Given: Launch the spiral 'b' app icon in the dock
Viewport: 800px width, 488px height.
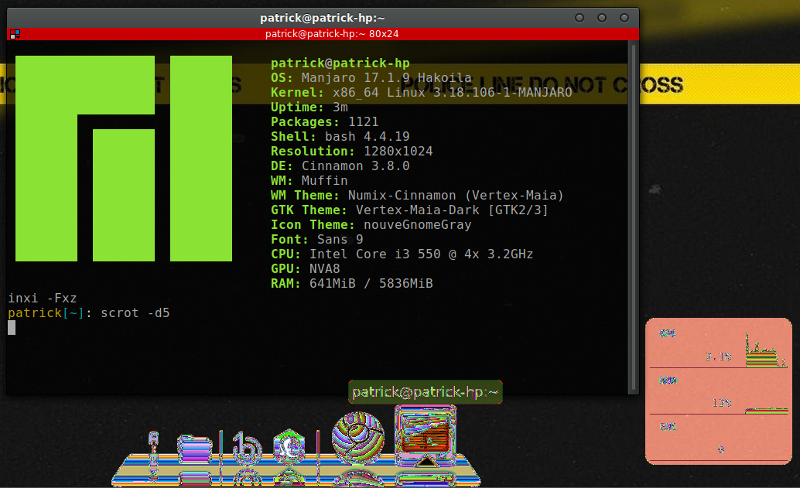Looking at the screenshot, I should [x=247, y=448].
